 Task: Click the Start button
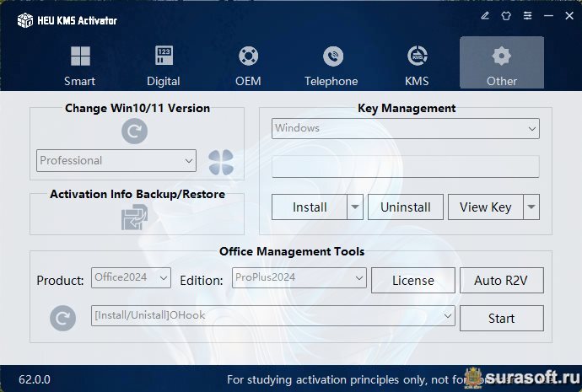coord(502,318)
